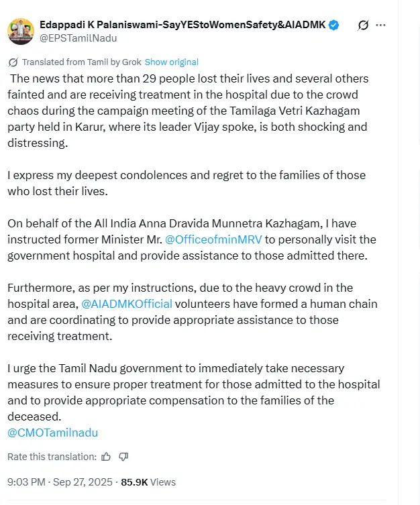Open the @CMOTamilnadu mention

pos(53,433)
